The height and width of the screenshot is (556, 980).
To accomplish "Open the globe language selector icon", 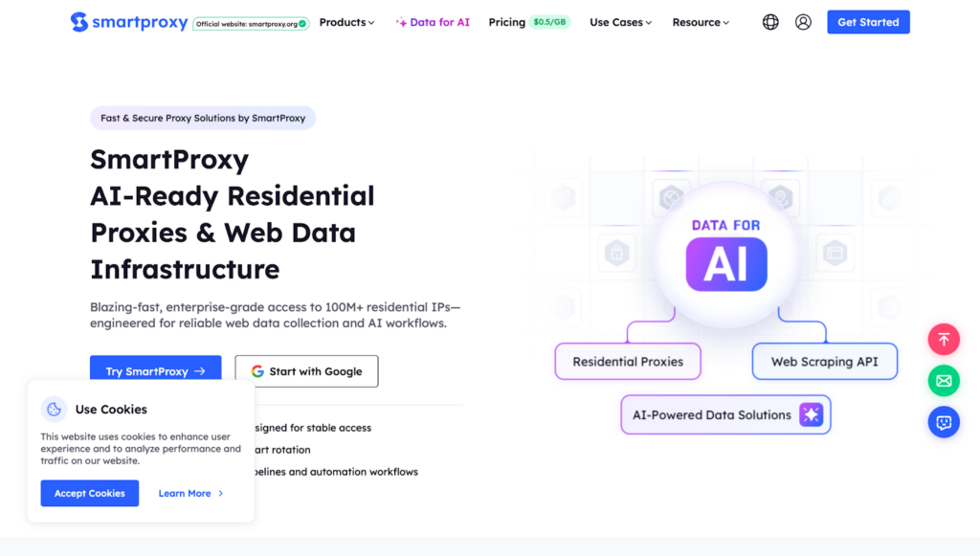I will pos(770,22).
